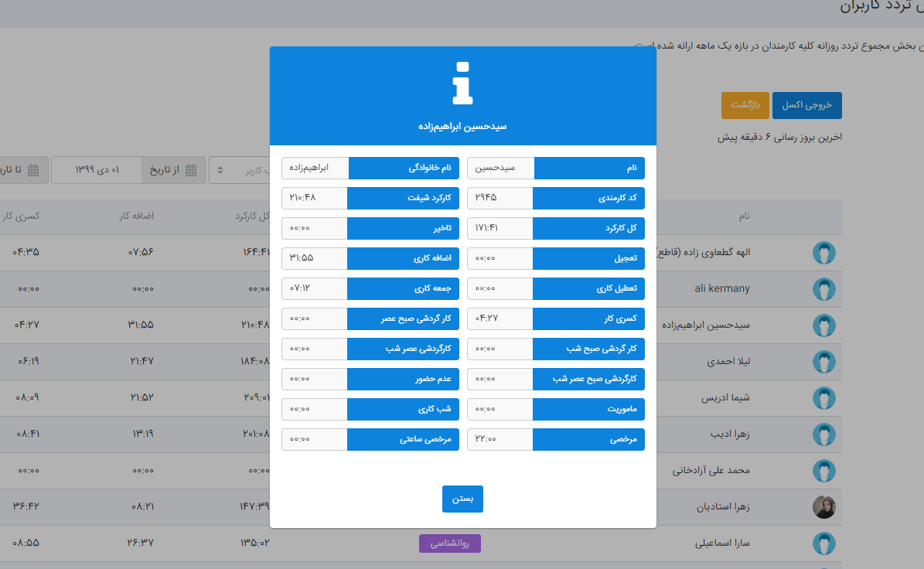Click the نام خانوادگی field value
Viewport: 924px width, 569px height.
(x=315, y=168)
